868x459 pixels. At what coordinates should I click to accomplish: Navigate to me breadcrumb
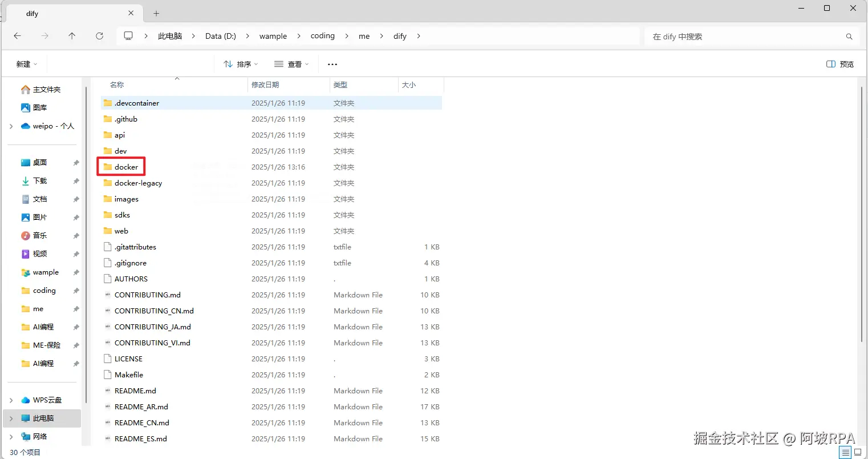tap(364, 36)
